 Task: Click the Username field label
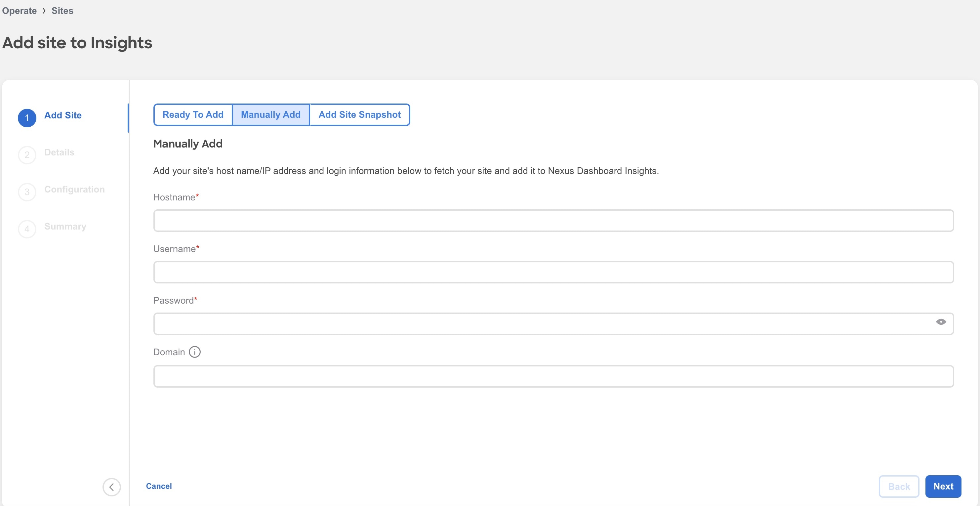coord(175,249)
